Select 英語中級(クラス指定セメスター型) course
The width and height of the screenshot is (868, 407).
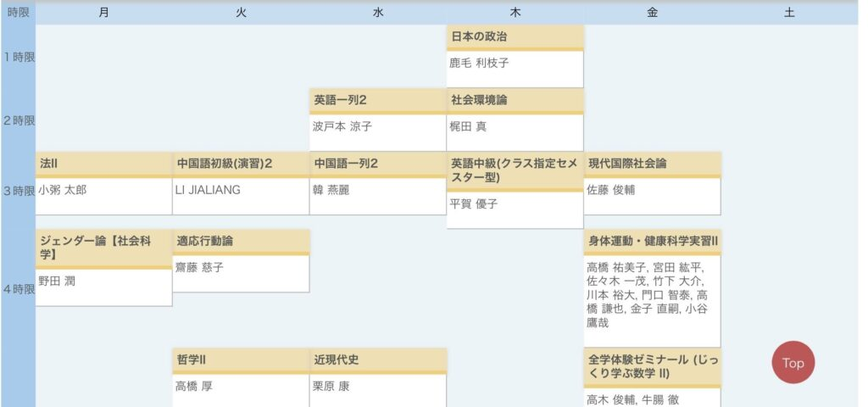click(514, 170)
